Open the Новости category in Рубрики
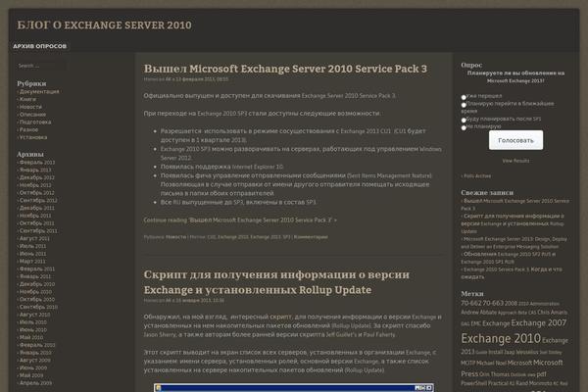The width and height of the screenshot is (588, 392). pos(30,107)
